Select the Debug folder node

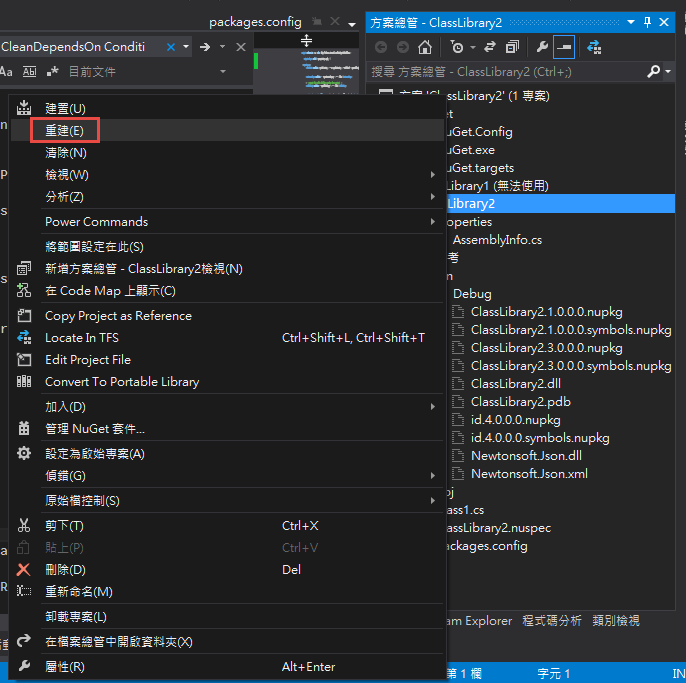472,294
